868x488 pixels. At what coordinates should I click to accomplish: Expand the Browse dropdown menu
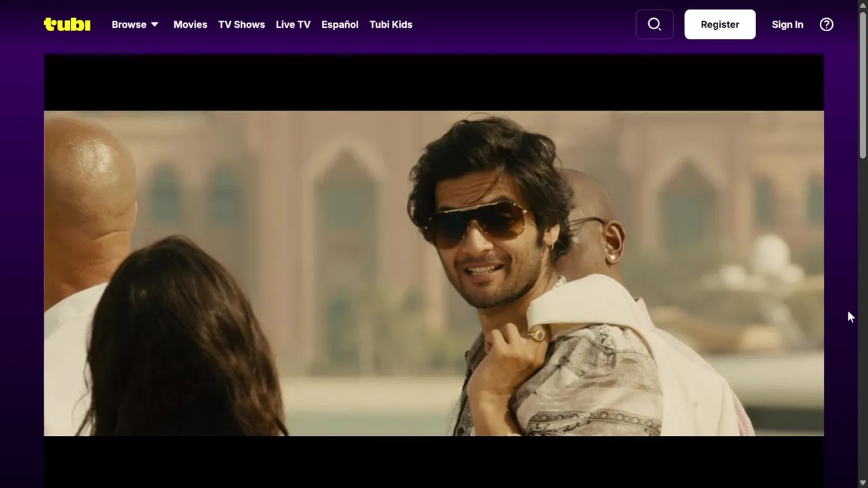point(135,24)
